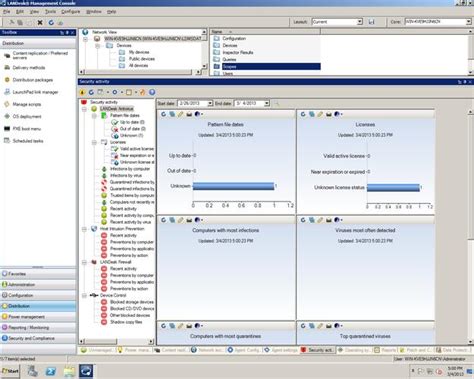Open the Window menu
Image resolution: width=474 pixels, height=379 pixels.
pos(94,12)
